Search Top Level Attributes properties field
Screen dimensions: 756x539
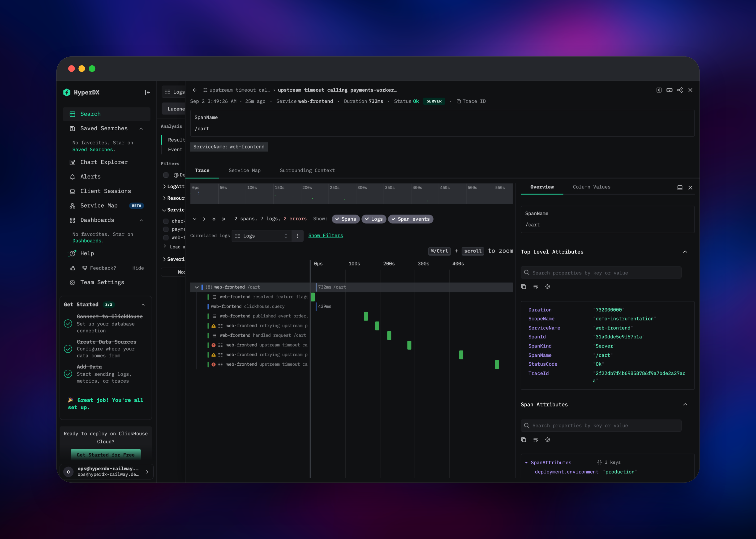601,273
